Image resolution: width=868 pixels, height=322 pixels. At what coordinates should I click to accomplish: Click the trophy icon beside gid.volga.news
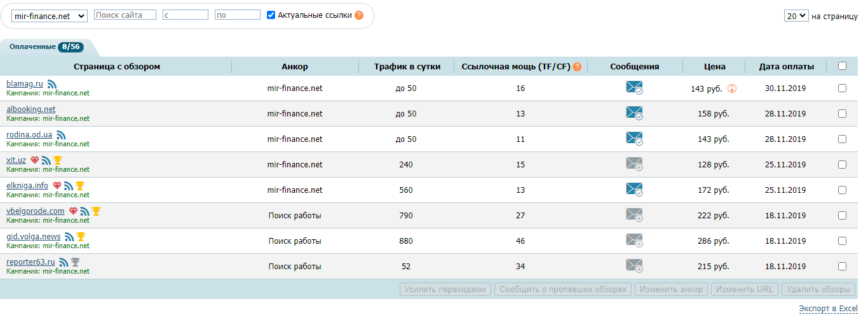pyautogui.click(x=81, y=237)
